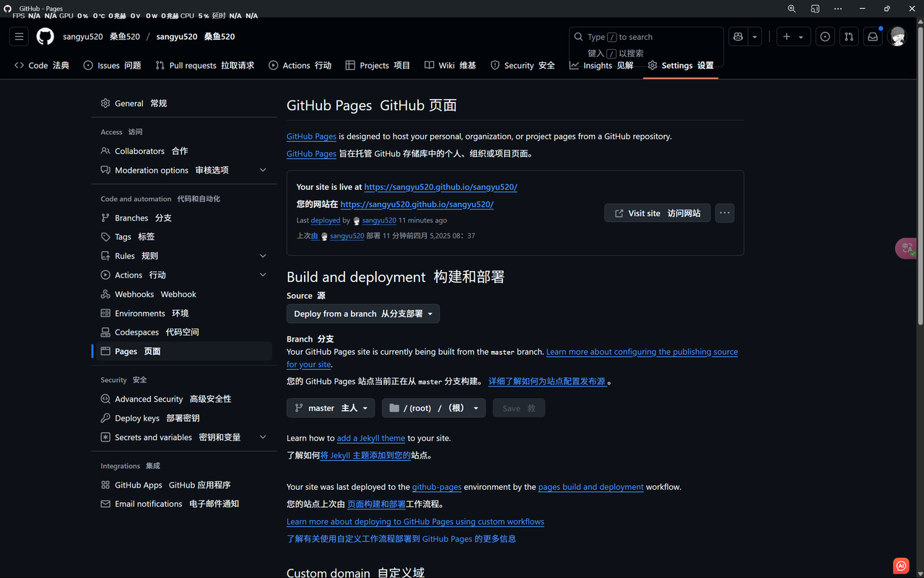Open custom workflows deployment learn-more link
The width and height of the screenshot is (924, 578).
coord(415,522)
